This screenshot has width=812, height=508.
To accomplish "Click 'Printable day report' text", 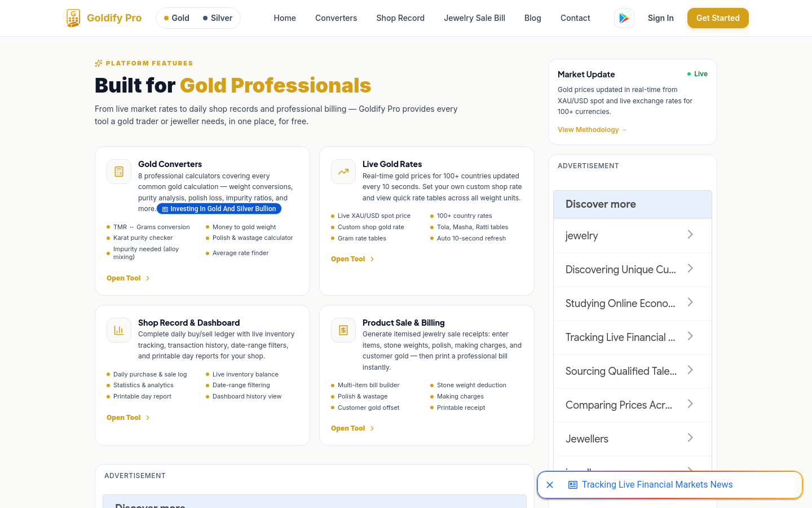I will pos(142,397).
